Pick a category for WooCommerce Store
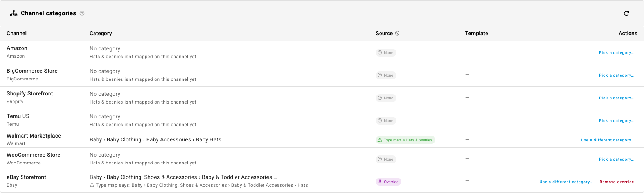Viewport: 644px width, 193px height. coord(616,159)
